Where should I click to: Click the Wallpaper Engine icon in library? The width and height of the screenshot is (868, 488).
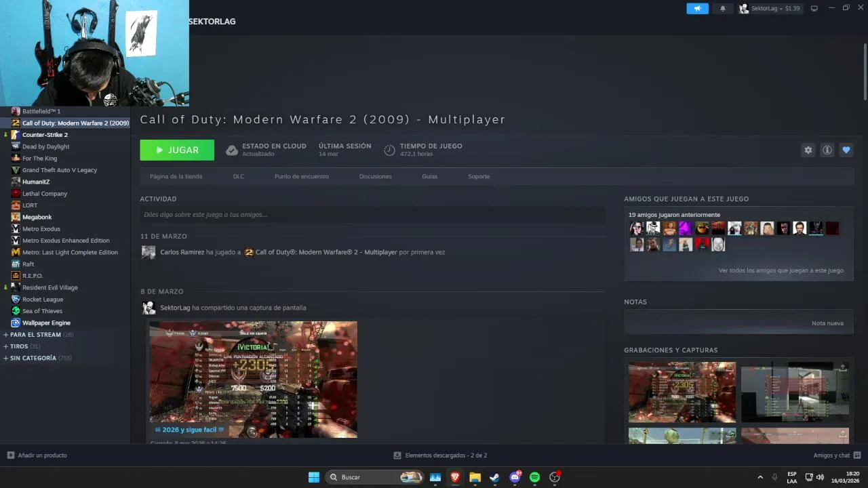click(x=16, y=323)
